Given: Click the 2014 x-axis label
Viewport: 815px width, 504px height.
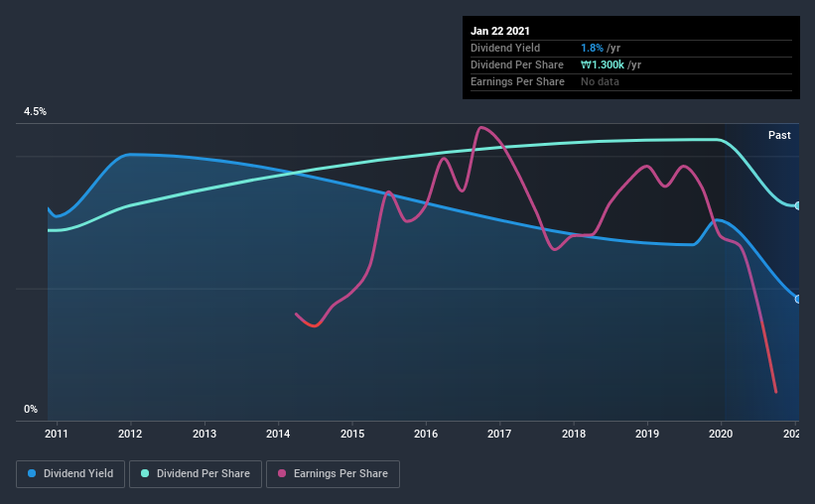Looking at the screenshot, I should (x=278, y=434).
